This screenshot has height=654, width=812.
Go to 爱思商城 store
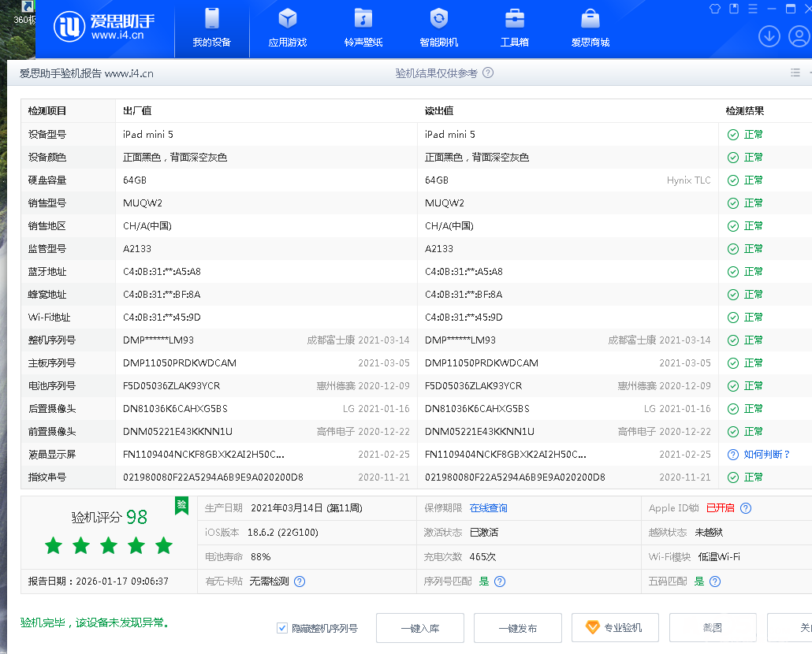pyautogui.click(x=590, y=28)
